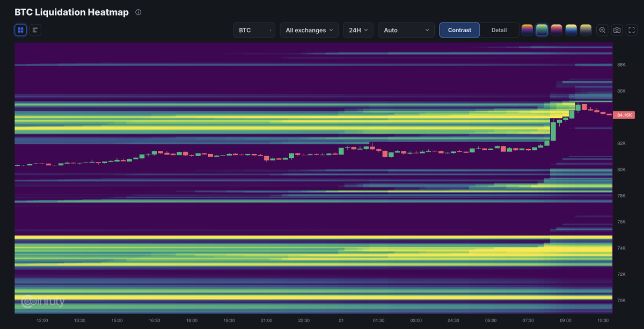The width and height of the screenshot is (644, 329).
Task: Click the 21 date axis label
Action: click(341, 320)
